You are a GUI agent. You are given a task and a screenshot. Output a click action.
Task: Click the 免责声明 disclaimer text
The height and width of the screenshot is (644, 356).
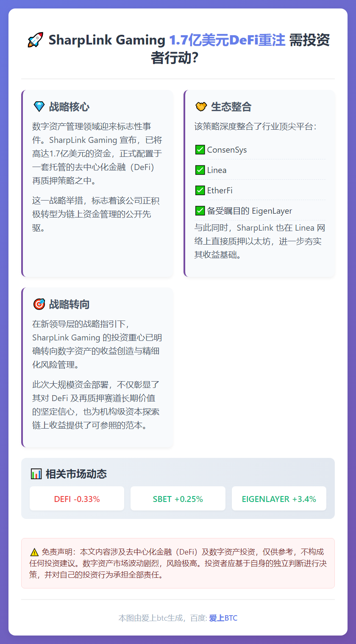pyautogui.click(x=178, y=563)
